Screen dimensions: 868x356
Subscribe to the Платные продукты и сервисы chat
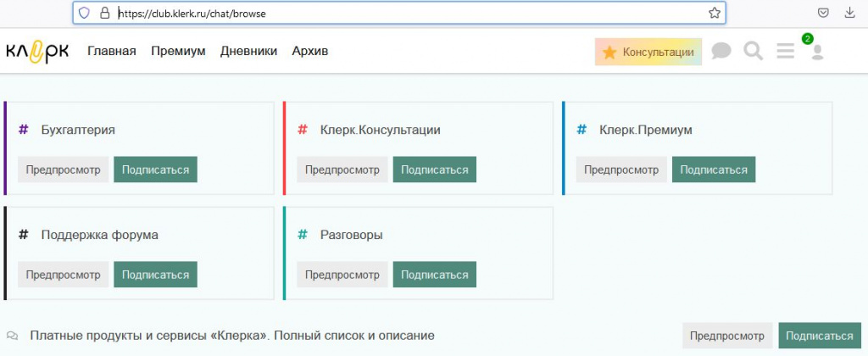[820, 336]
